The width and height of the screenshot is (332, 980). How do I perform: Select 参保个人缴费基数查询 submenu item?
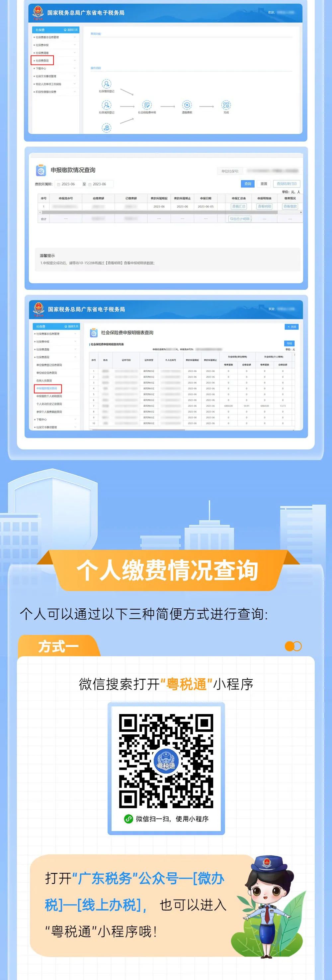tap(49, 412)
